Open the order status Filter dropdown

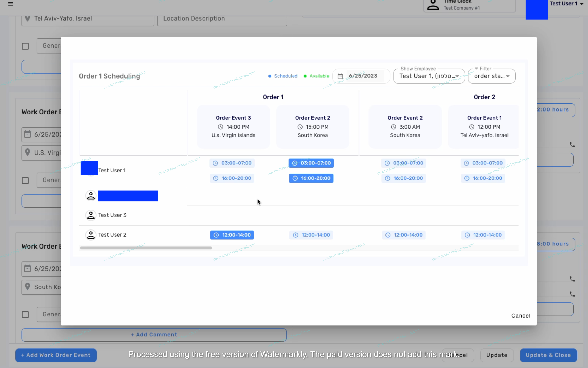pos(492,76)
